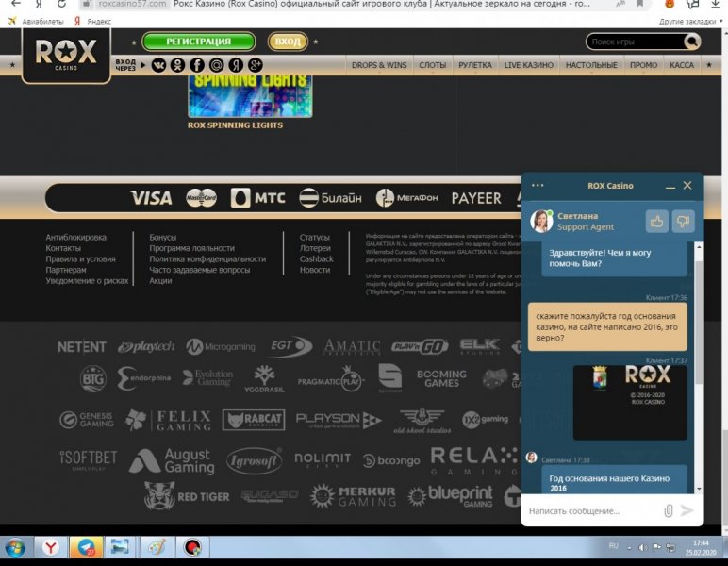
Task: Open Контакты footer link
Action: click(x=63, y=248)
